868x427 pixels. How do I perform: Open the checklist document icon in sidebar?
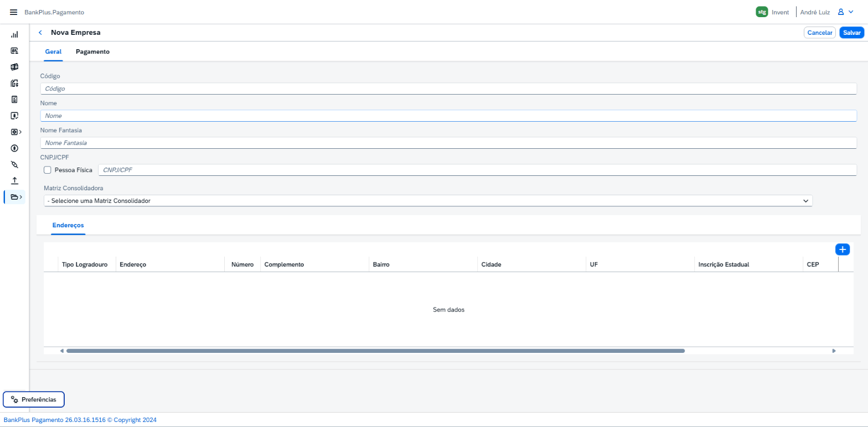[x=14, y=100]
